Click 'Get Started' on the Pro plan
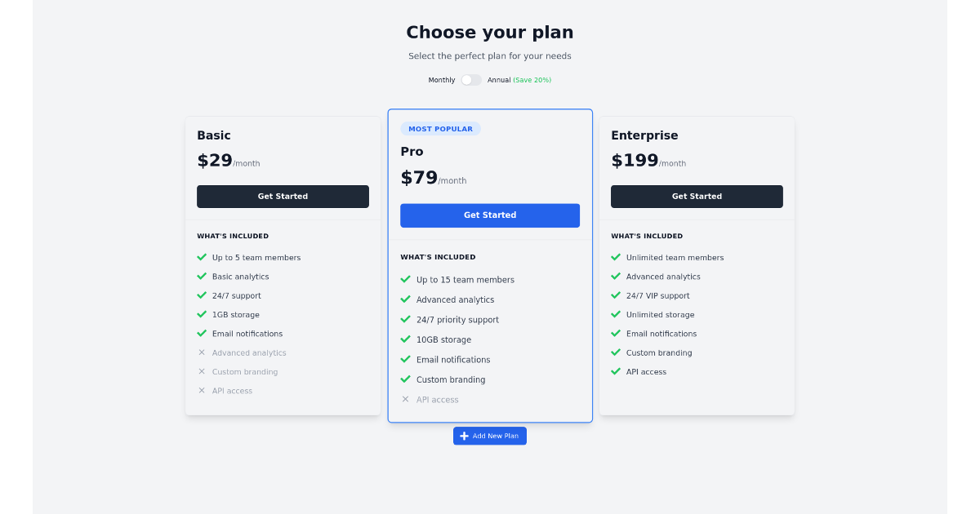Image resolution: width=980 pixels, height=514 pixels. (x=489, y=215)
